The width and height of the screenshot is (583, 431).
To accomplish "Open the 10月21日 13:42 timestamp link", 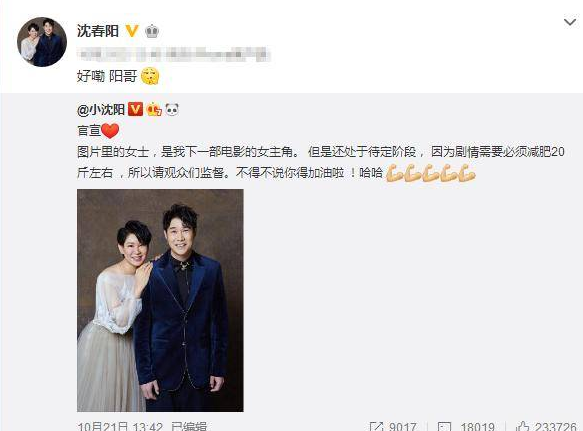I will [120, 427].
